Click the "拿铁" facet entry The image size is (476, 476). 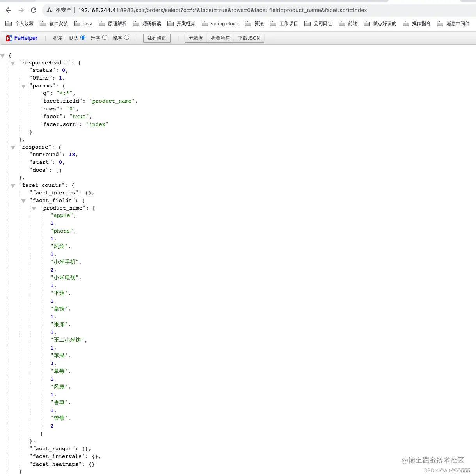click(x=59, y=309)
